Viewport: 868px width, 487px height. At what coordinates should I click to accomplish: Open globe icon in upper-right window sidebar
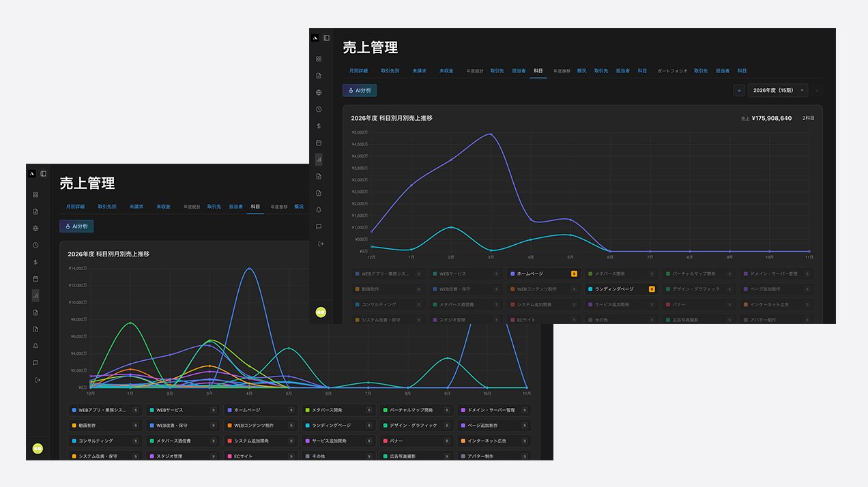click(319, 93)
